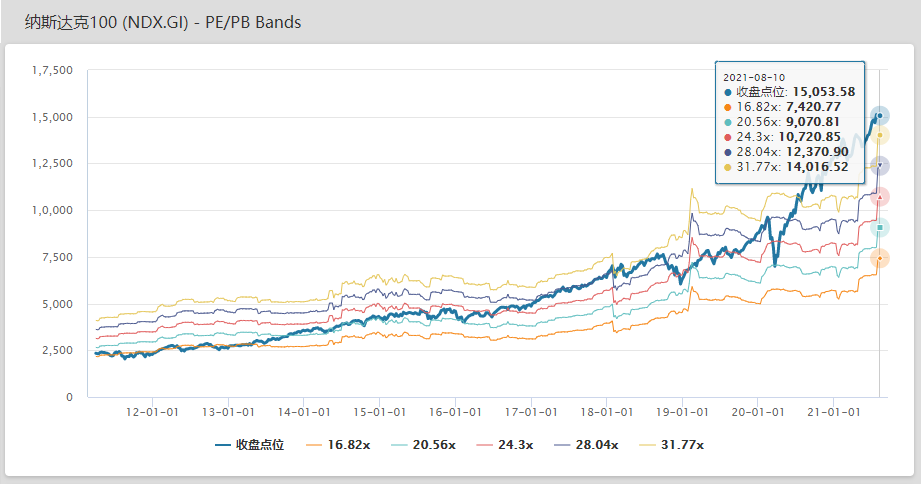Screen dimensions: 921x484
Task: Toggle the 28.04x legend series
Action: 586,445
